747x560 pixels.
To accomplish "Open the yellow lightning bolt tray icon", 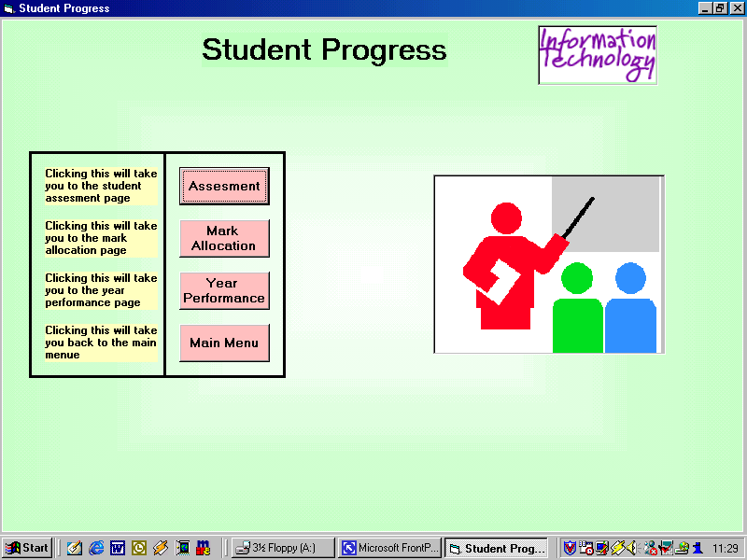I will click(618, 549).
